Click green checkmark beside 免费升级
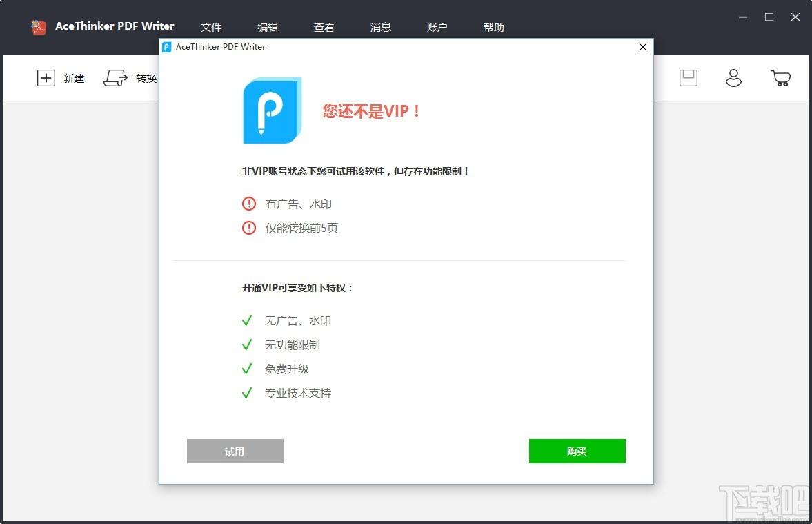Image resolution: width=812 pixels, height=524 pixels. pyautogui.click(x=247, y=369)
